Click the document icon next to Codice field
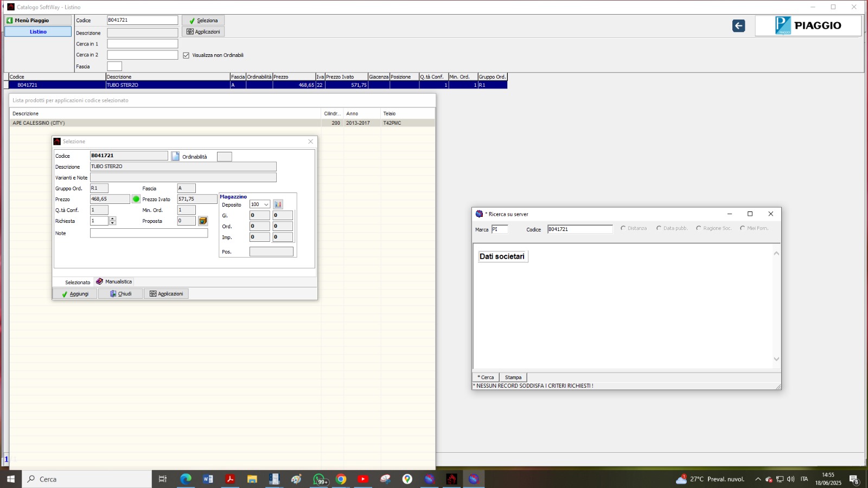868x488 pixels. tap(175, 156)
